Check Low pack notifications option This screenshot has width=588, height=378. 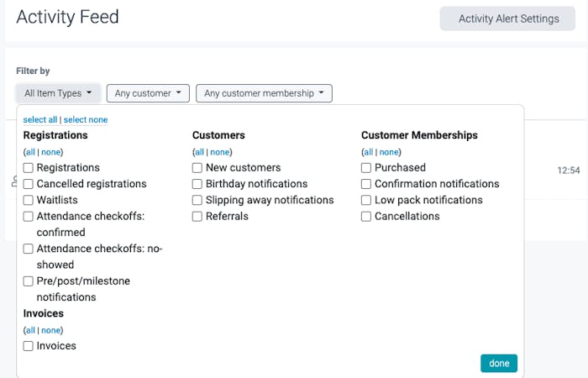pyautogui.click(x=366, y=200)
